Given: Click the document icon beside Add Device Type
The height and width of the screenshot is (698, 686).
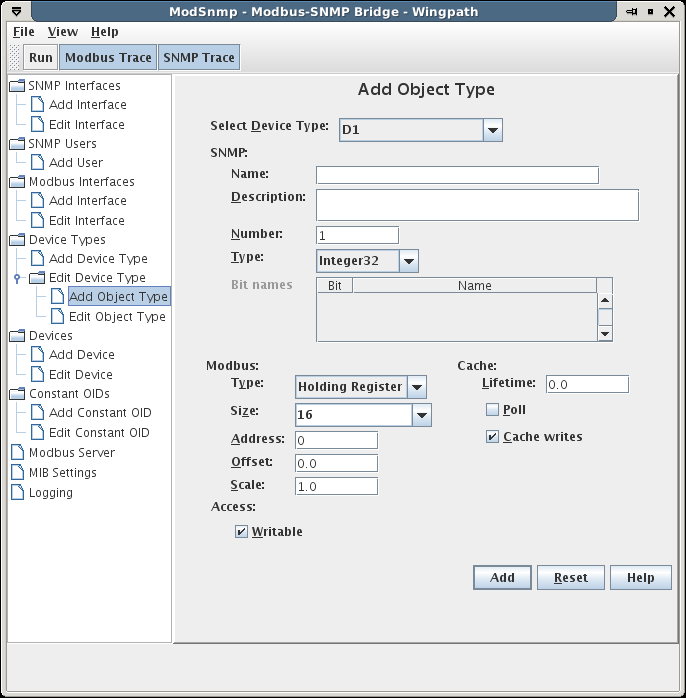Looking at the screenshot, I should tap(37, 259).
